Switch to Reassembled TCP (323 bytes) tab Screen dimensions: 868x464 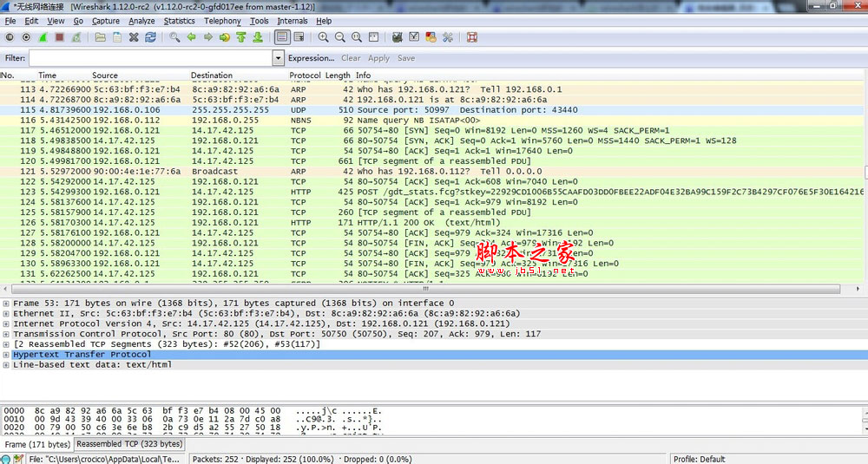[129, 444]
